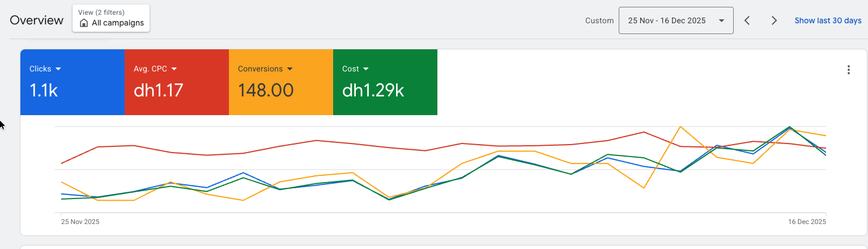Click the 25 Nov 2025 axis label

coord(80,222)
